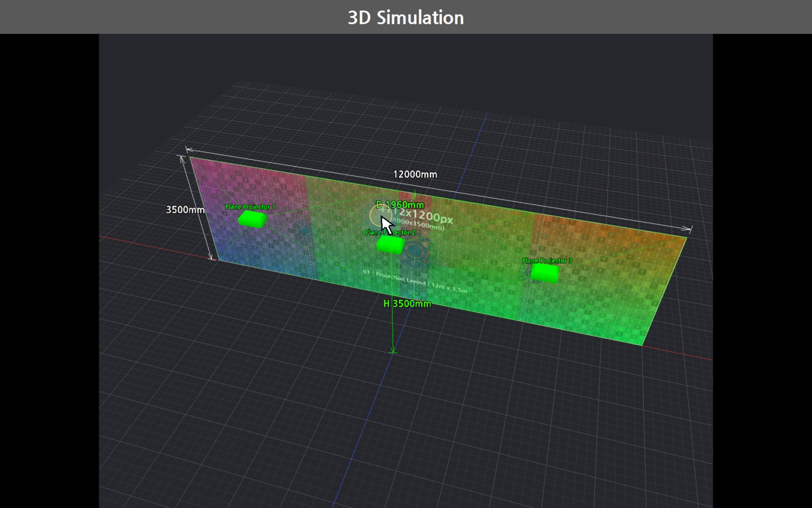The image size is (812, 508).
Task: Select the green Plane Projector 2 box
Action: click(x=391, y=244)
